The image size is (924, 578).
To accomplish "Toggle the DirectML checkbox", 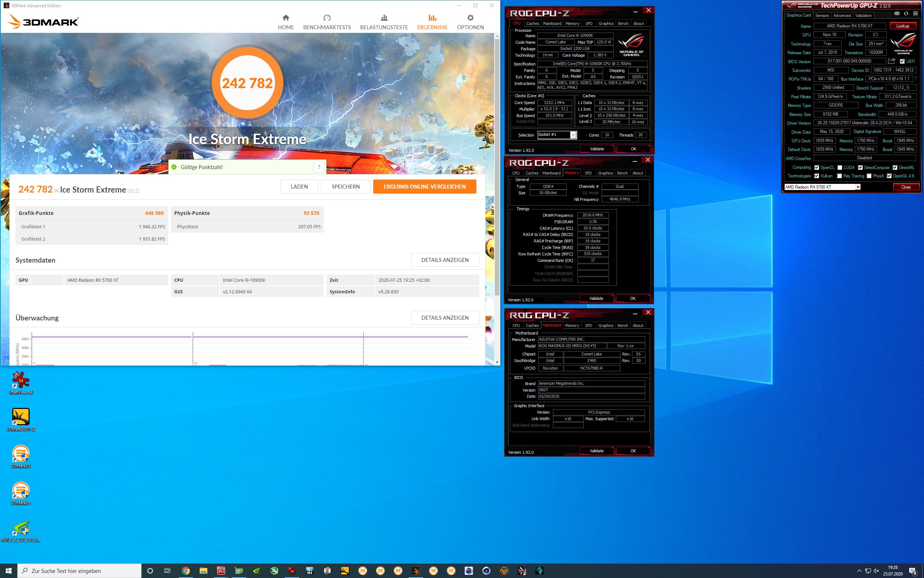I will (x=895, y=167).
